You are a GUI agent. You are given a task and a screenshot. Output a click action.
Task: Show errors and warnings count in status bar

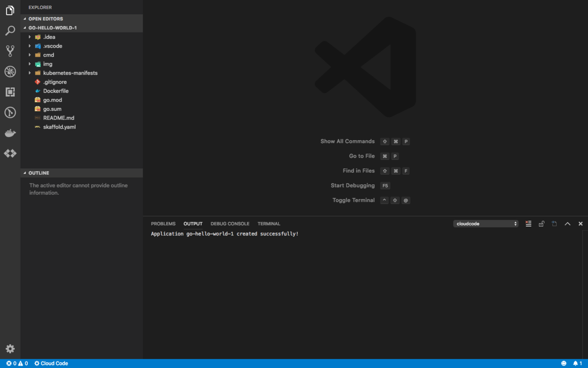click(17, 364)
